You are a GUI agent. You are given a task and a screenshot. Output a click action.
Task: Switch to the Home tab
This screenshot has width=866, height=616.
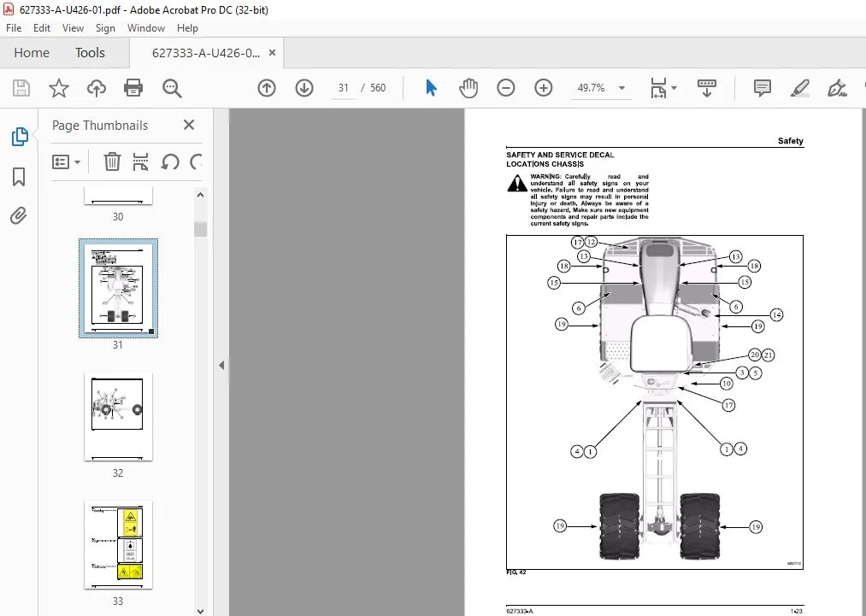[x=32, y=52]
